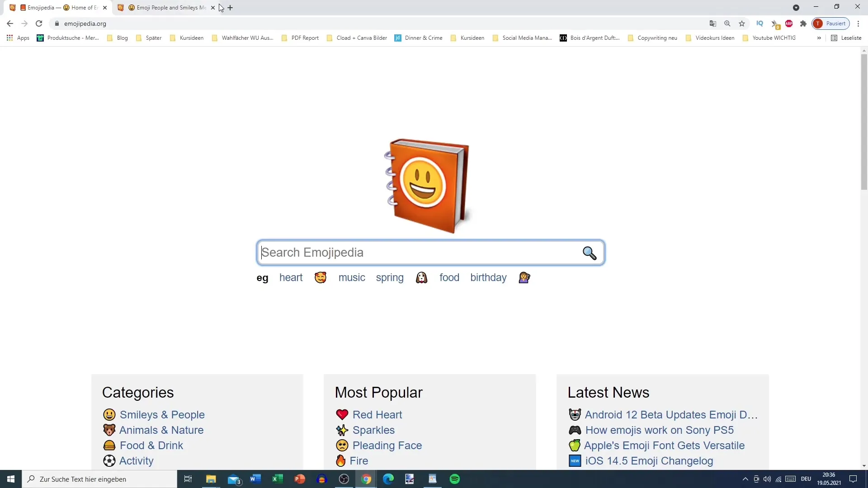The image size is (868, 488).
Task: Open the Leseliste reading list
Action: coord(846,38)
